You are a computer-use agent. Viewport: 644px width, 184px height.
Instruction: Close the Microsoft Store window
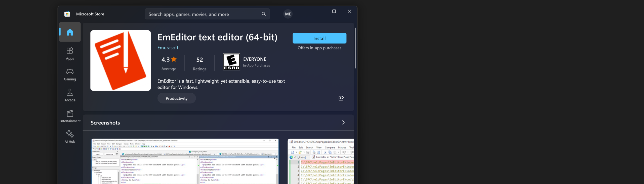tap(349, 11)
